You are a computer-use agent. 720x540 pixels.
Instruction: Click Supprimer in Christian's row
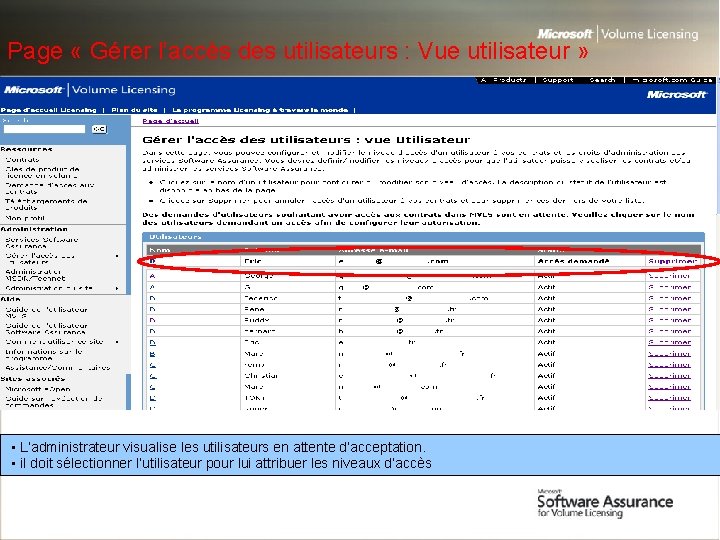click(669, 376)
